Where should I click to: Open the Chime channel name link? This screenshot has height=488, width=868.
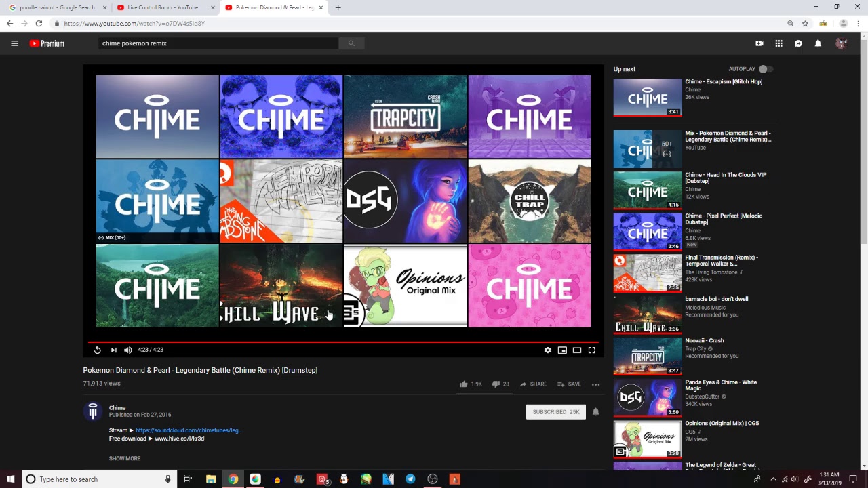coord(117,408)
